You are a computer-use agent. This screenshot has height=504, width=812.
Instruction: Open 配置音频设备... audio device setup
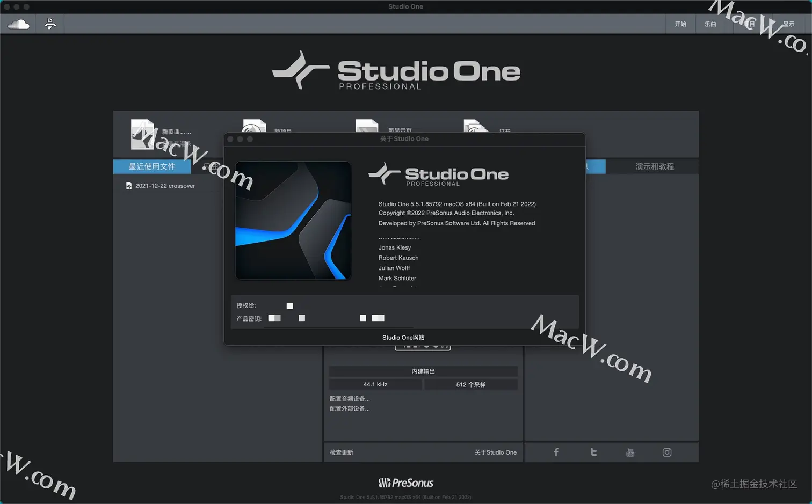point(350,399)
